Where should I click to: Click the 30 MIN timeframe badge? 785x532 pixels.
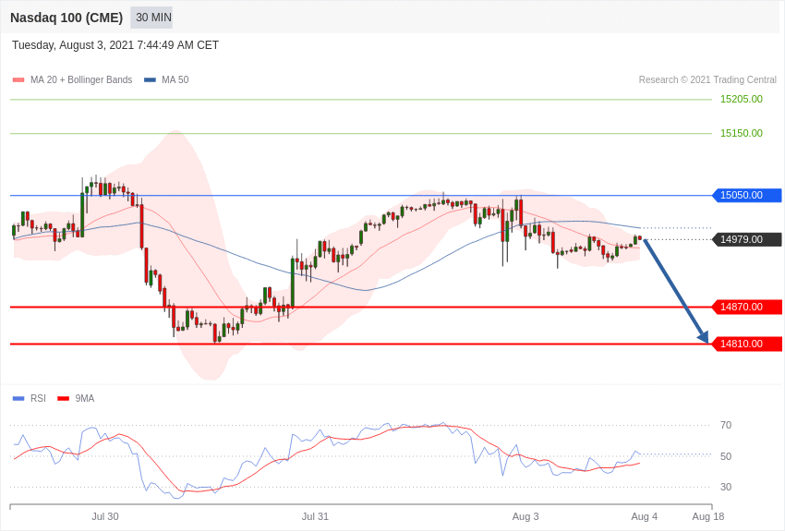(151, 18)
